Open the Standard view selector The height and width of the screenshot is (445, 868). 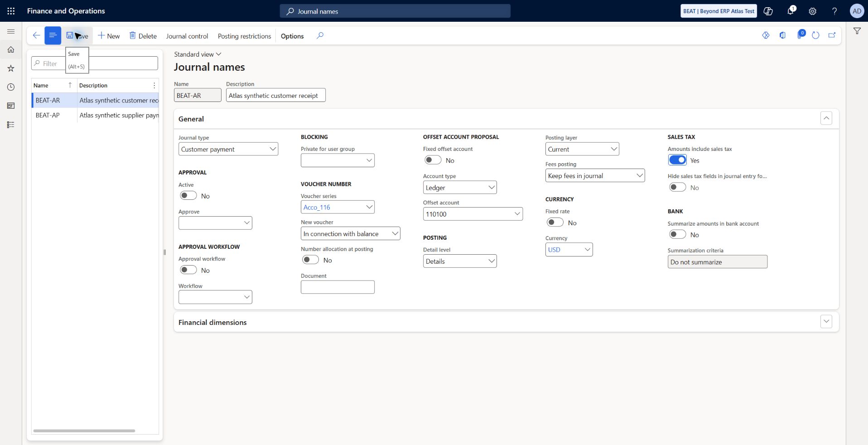(x=198, y=54)
